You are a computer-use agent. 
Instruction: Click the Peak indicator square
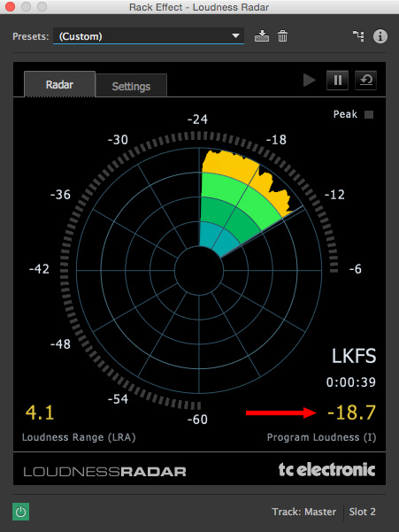pos(369,115)
